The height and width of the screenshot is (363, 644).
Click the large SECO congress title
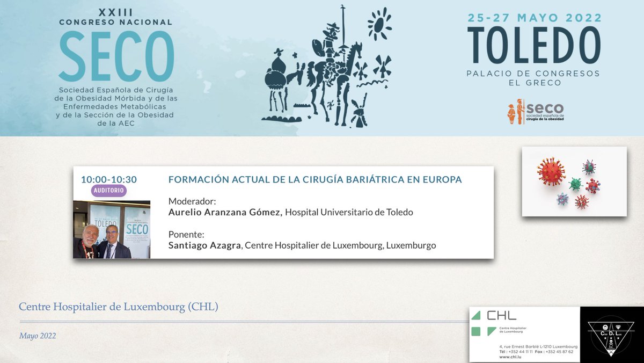click(x=117, y=57)
